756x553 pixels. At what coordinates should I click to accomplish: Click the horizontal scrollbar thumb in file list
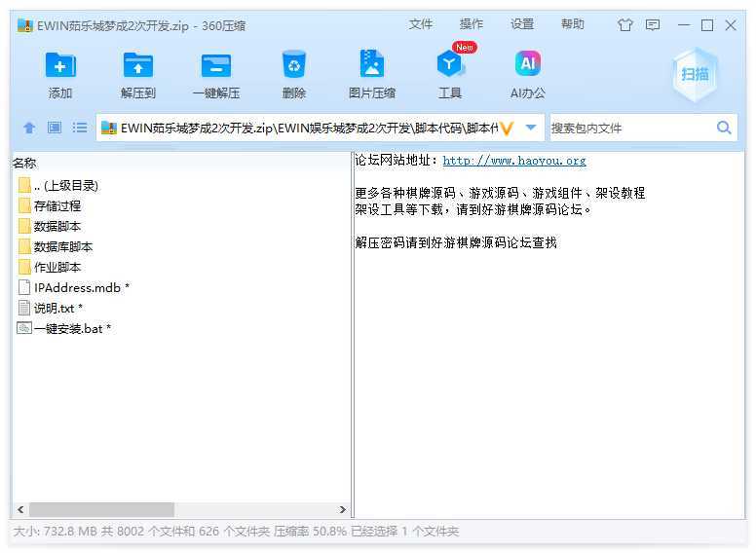click(x=101, y=509)
